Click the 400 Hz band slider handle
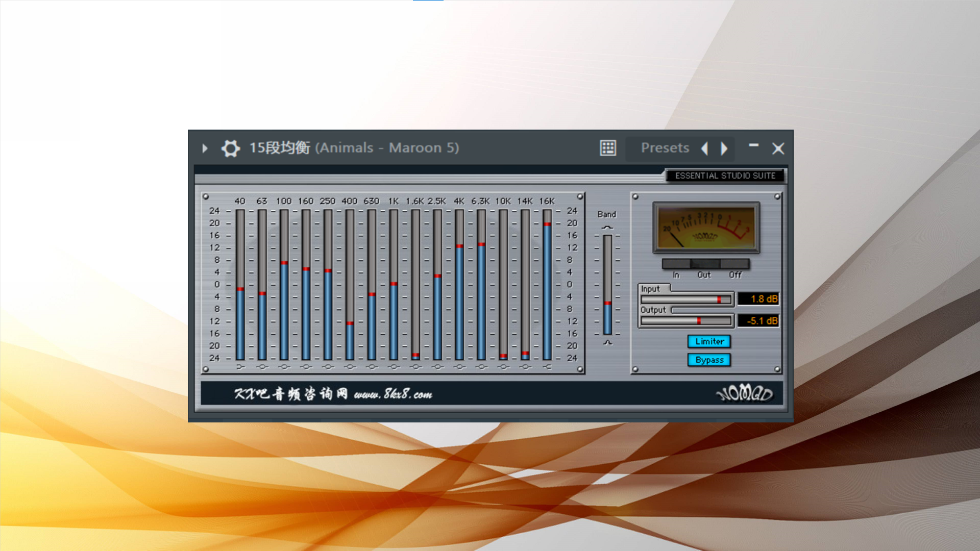980x551 pixels. click(350, 323)
